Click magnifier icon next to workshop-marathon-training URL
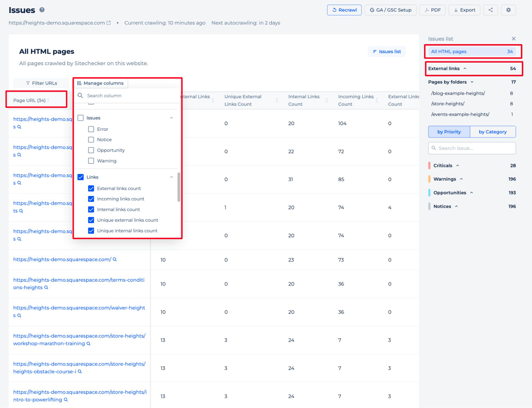 click(x=88, y=344)
